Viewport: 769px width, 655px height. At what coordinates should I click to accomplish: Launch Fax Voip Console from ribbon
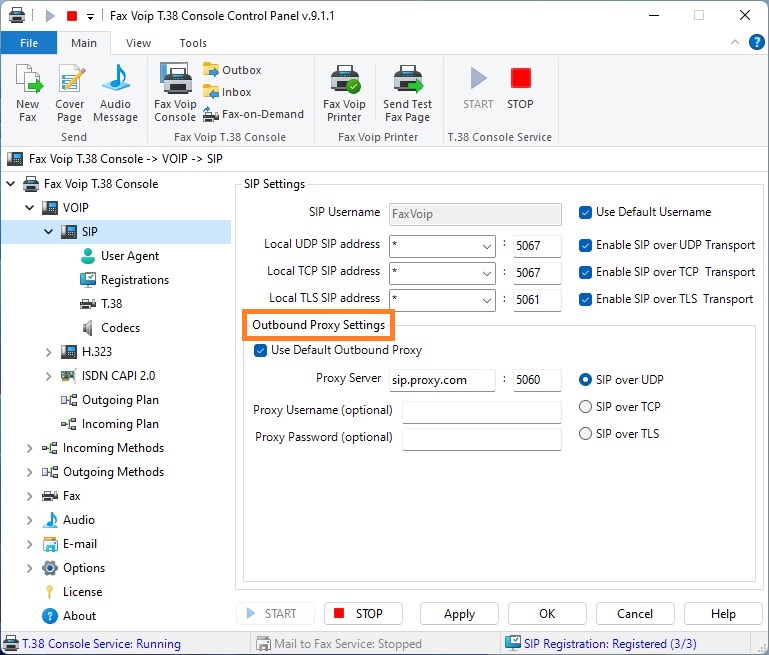pyautogui.click(x=175, y=93)
